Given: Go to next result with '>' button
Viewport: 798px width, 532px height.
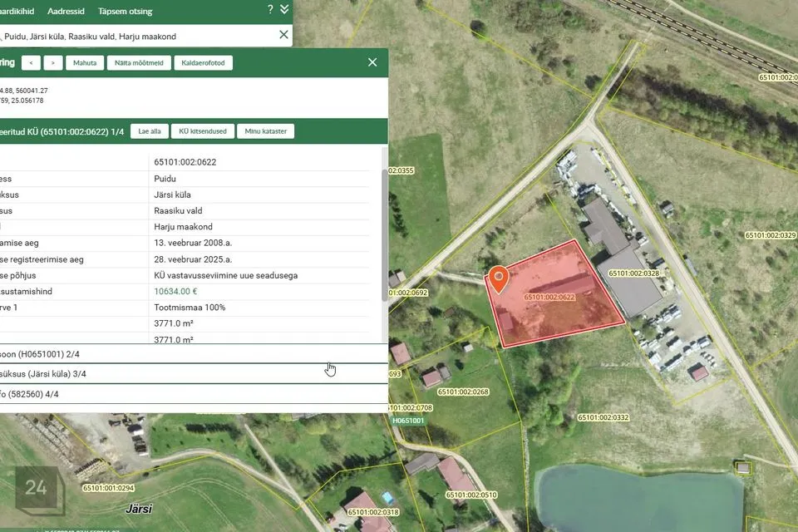Looking at the screenshot, I should pyautogui.click(x=53, y=63).
